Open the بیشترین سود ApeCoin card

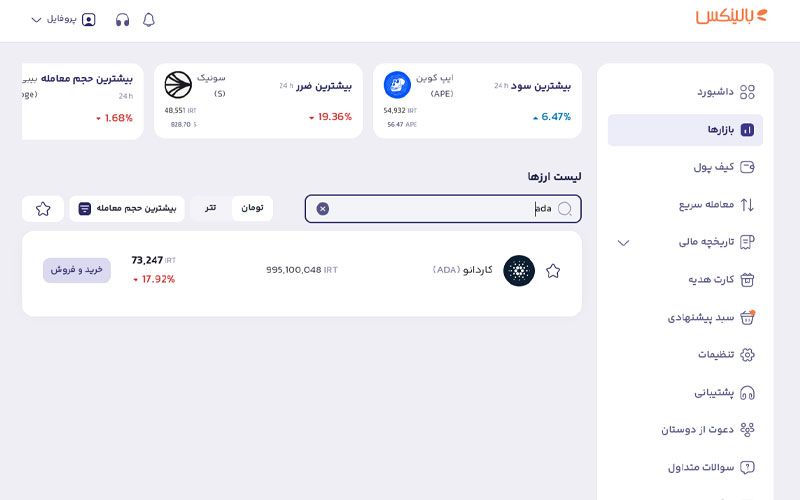coord(477,101)
